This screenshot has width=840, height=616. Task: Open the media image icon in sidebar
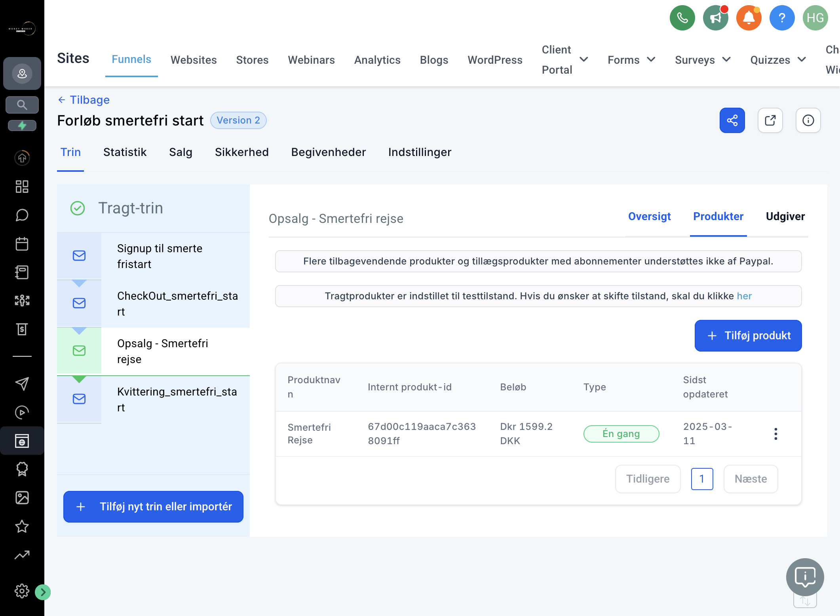point(22,498)
